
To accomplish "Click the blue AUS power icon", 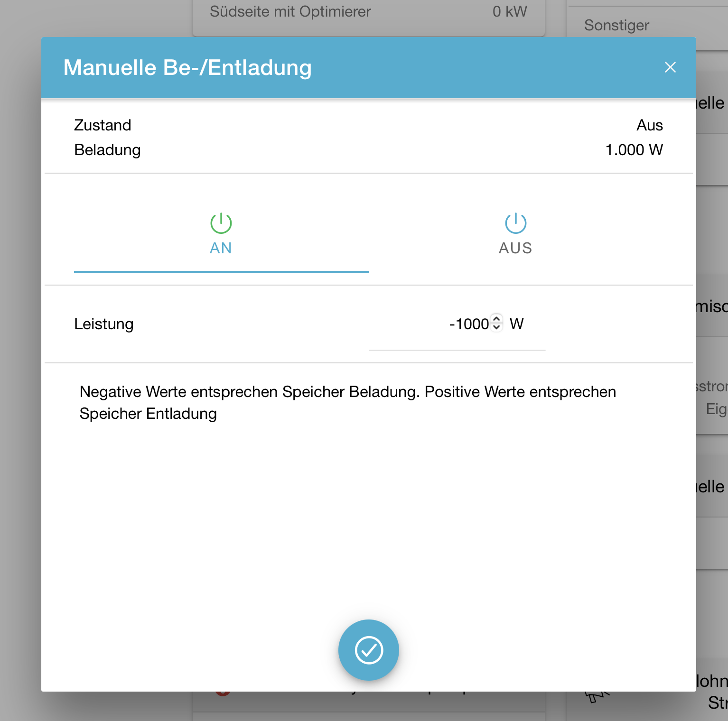I will click(x=515, y=223).
